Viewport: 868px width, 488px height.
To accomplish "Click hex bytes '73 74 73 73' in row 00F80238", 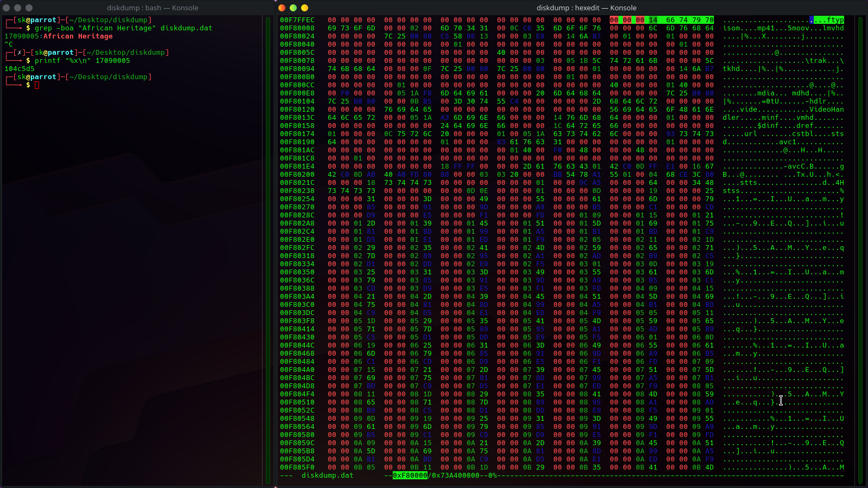I will click(352, 191).
